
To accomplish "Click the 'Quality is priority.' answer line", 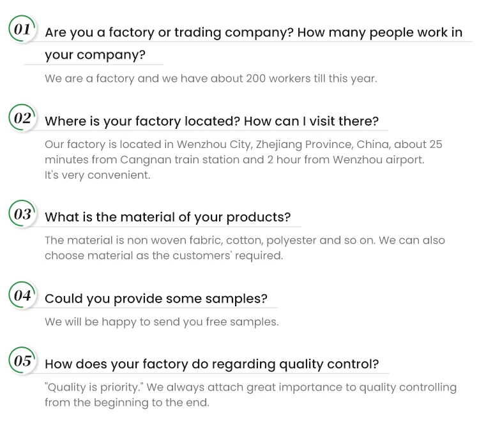I will coord(250,387).
